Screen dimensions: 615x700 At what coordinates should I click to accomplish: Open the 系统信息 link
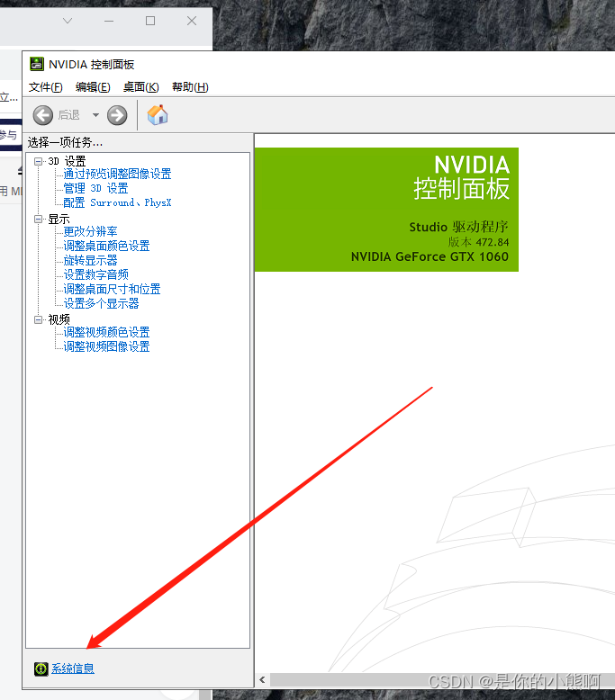[73, 669]
